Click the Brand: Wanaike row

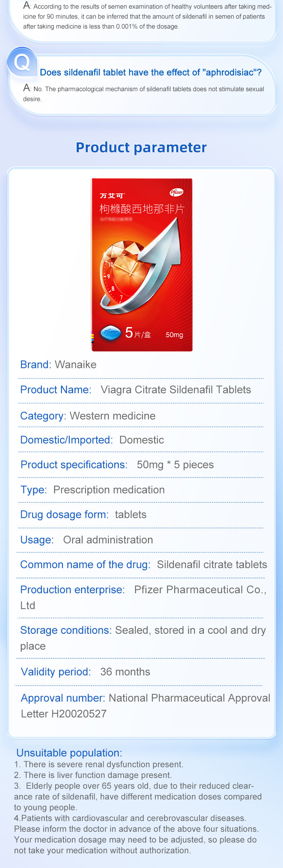pos(58,365)
